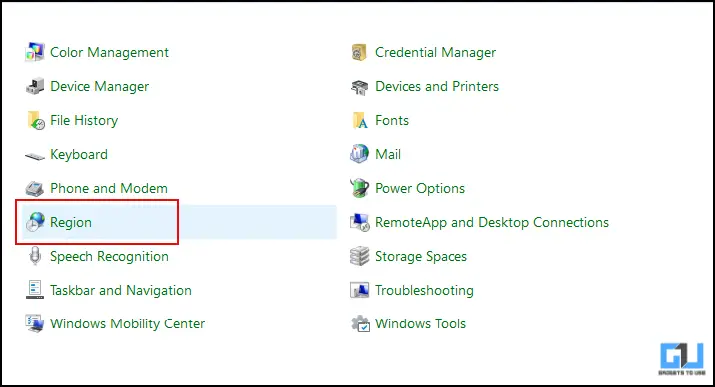Click the Device Manager icon
Screen dimensions: 715x387
(x=35, y=86)
